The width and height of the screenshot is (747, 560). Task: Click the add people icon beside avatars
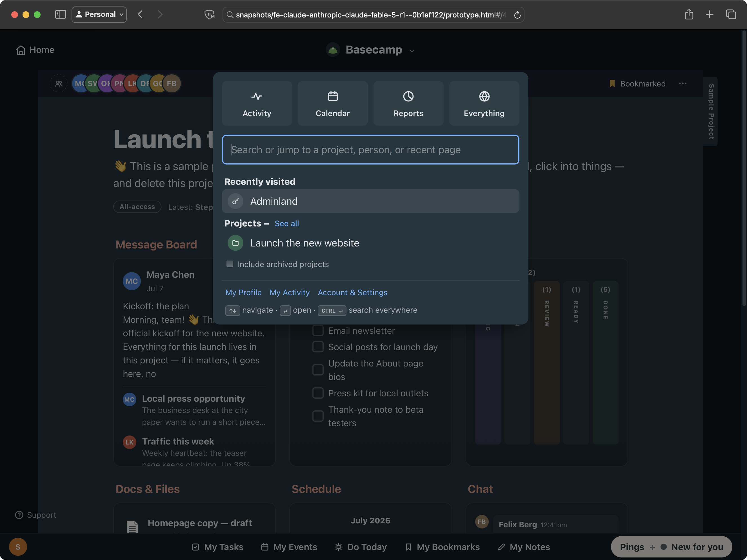coord(59,83)
